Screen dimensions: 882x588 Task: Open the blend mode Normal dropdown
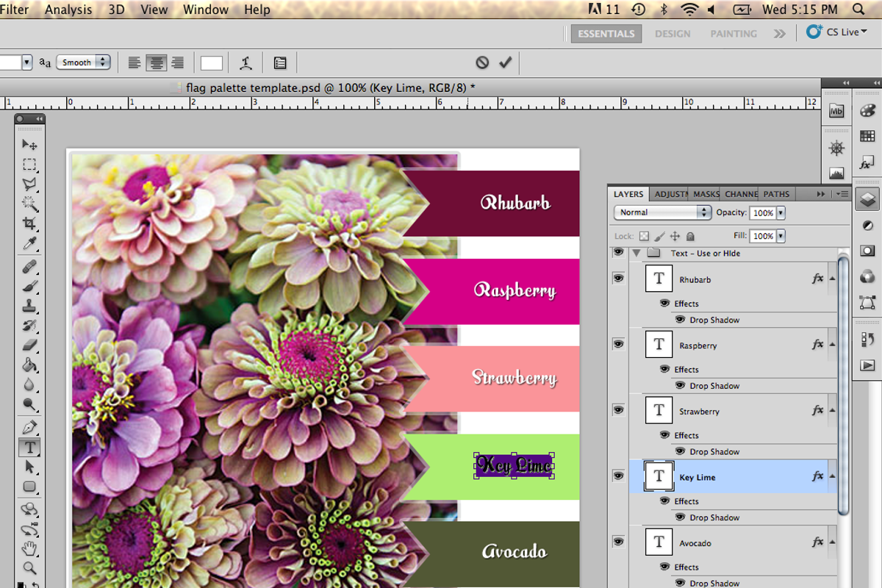point(662,212)
